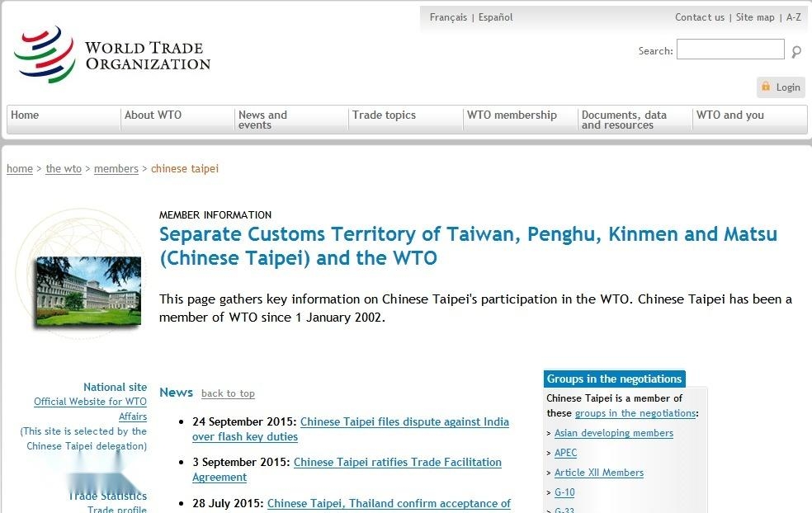Screen dimensions: 812x513
Task: Click the World Trade Organization wordmark
Action: [148, 55]
